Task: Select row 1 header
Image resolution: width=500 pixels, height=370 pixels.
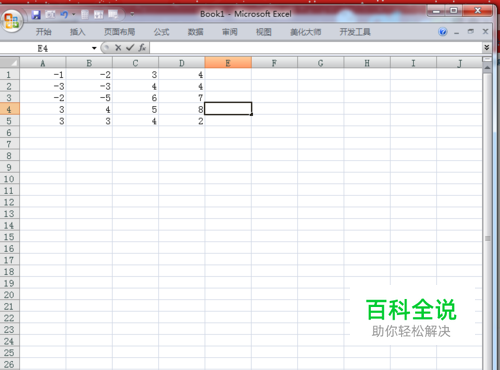Action: (9, 75)
